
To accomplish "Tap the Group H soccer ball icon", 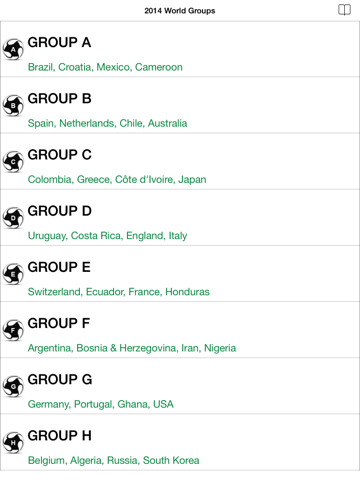I will [x=13, y=442].
